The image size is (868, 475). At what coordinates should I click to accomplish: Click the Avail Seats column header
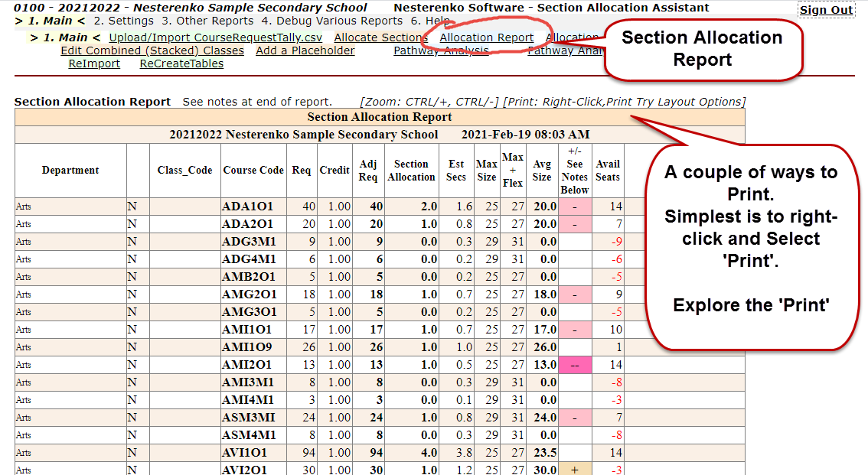click(x=608, y=171)
